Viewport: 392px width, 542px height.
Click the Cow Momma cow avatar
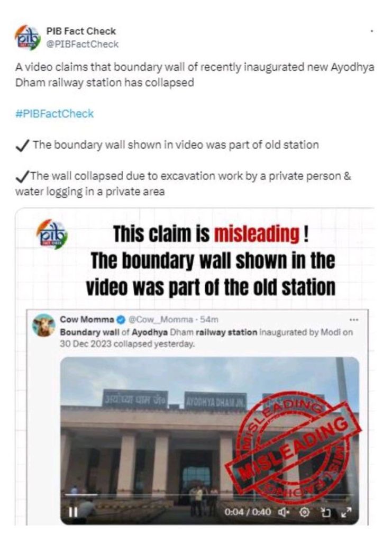tap(44, 326)
